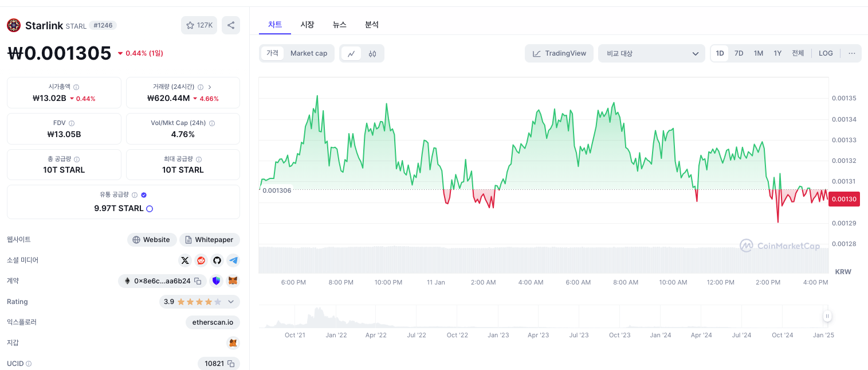Select the 1Y time range
The image size is (868, 370).
tap(777, 53)
